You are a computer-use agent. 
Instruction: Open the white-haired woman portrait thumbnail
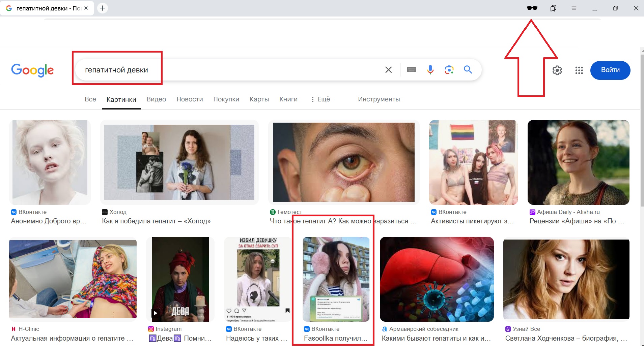tap(50, 162)
